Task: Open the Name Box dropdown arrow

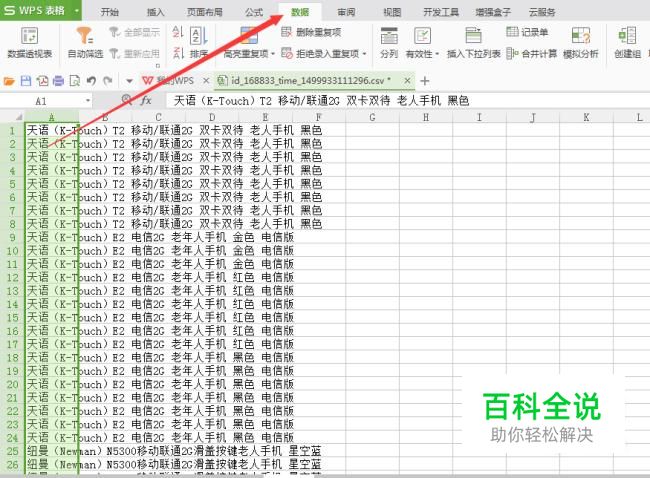Action: (x=88, y=101)
